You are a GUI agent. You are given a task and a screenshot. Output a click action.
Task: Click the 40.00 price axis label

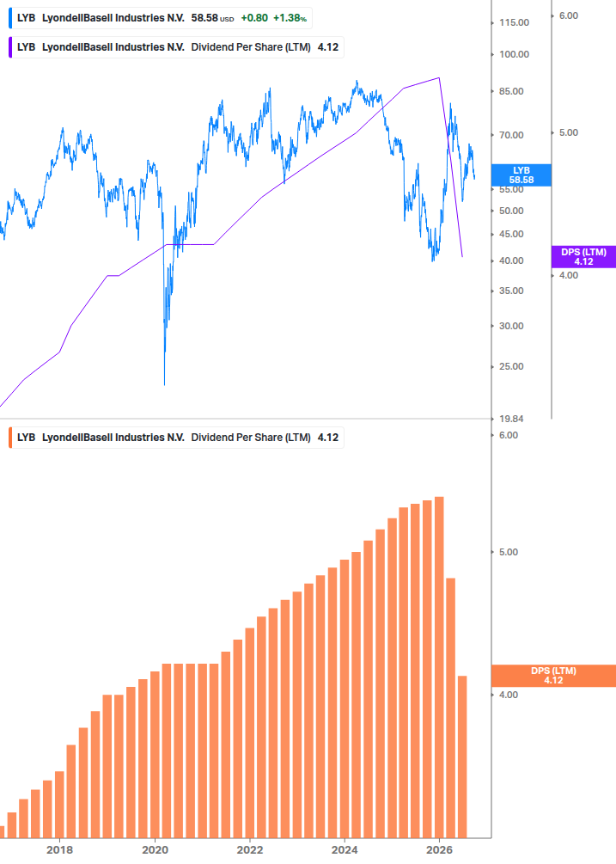click(511, 260)
